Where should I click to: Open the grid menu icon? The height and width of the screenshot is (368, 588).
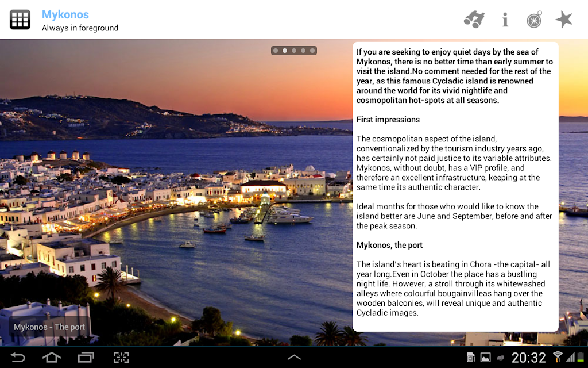(x=20, y=20)
